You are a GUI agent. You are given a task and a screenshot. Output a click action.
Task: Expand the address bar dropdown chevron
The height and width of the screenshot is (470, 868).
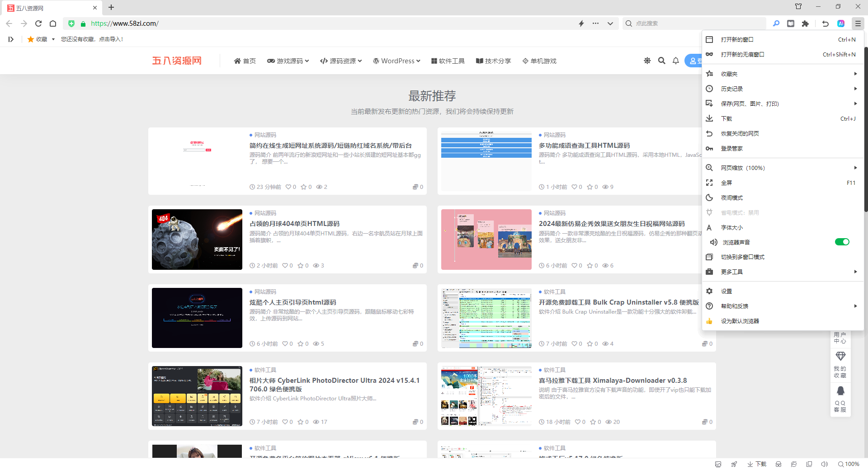tap(610, 23)
